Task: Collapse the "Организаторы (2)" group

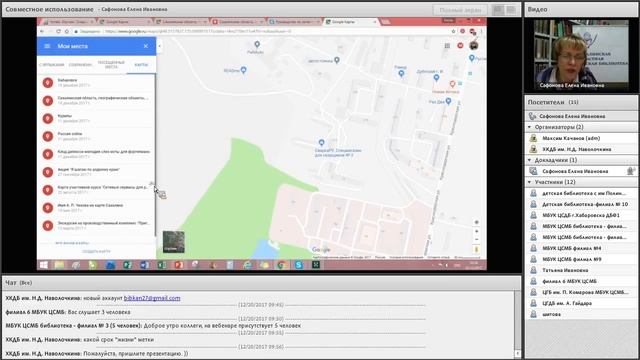Action: 530,127
